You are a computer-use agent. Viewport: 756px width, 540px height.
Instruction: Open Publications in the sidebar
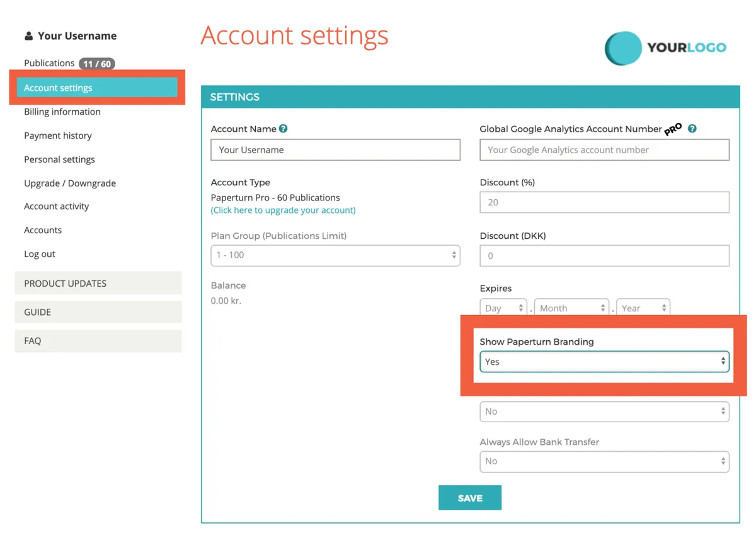tap(49, 63)
